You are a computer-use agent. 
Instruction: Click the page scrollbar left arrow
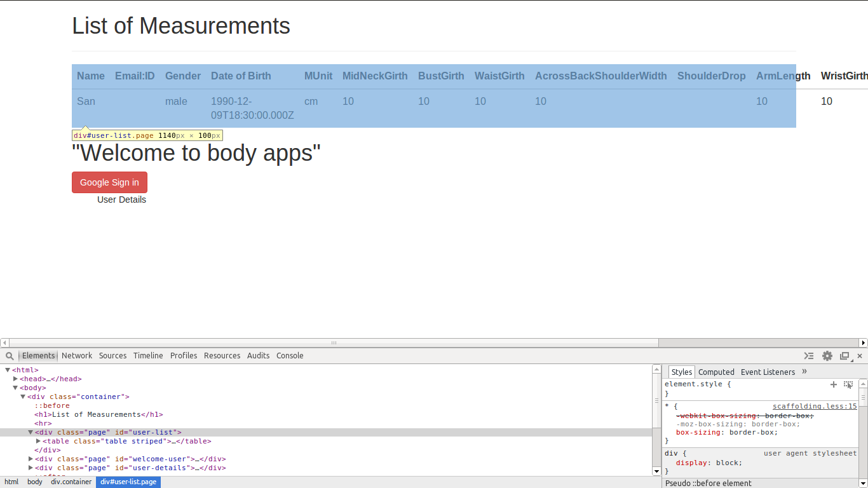click(4, 342)
